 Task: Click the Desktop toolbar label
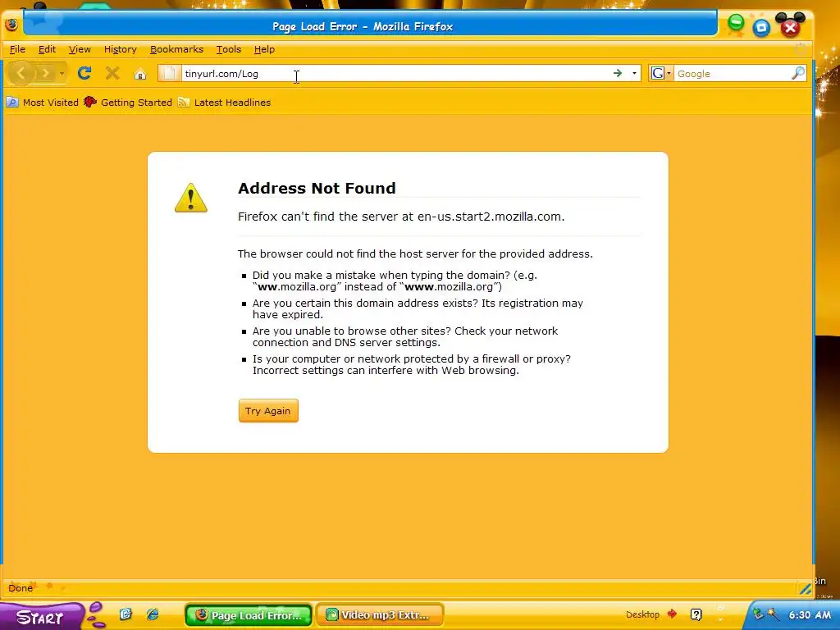click(x=642, y=614)
